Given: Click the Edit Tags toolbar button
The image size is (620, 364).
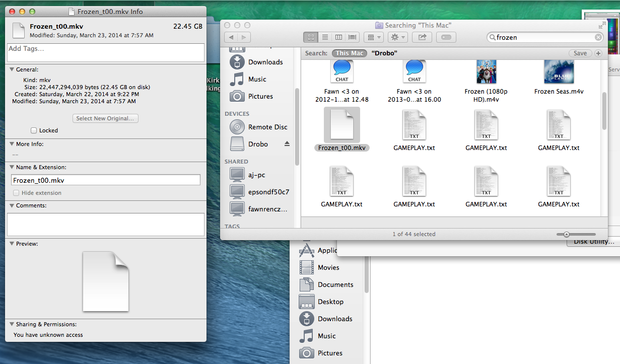Looking at the screenshot, I should point(446,37).
